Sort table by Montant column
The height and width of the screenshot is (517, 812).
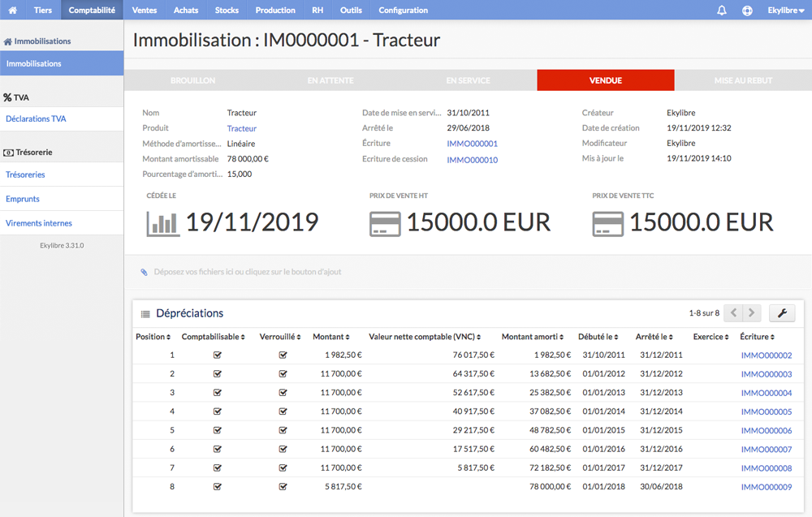331,336
